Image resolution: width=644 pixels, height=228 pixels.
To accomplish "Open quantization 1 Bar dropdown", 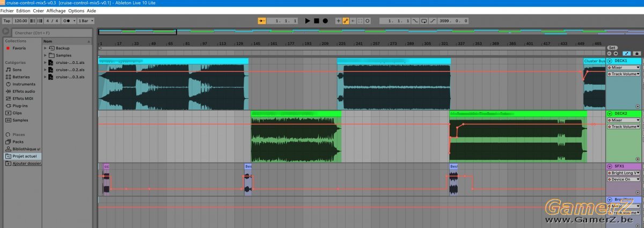I will [85, 21].
